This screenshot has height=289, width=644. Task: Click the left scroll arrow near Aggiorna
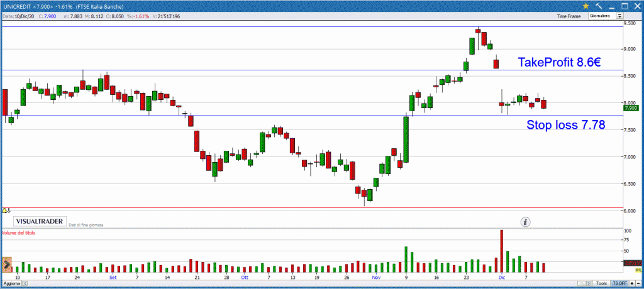(x=24, y=284)
